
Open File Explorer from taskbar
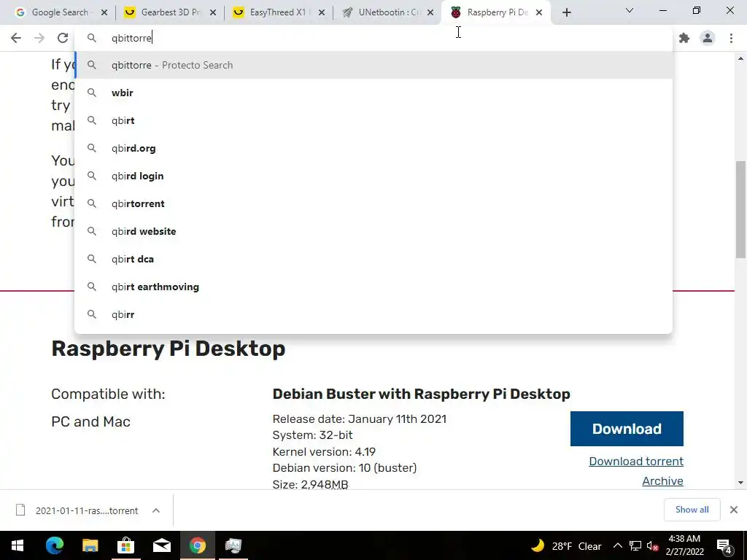(x=90, y=545)
